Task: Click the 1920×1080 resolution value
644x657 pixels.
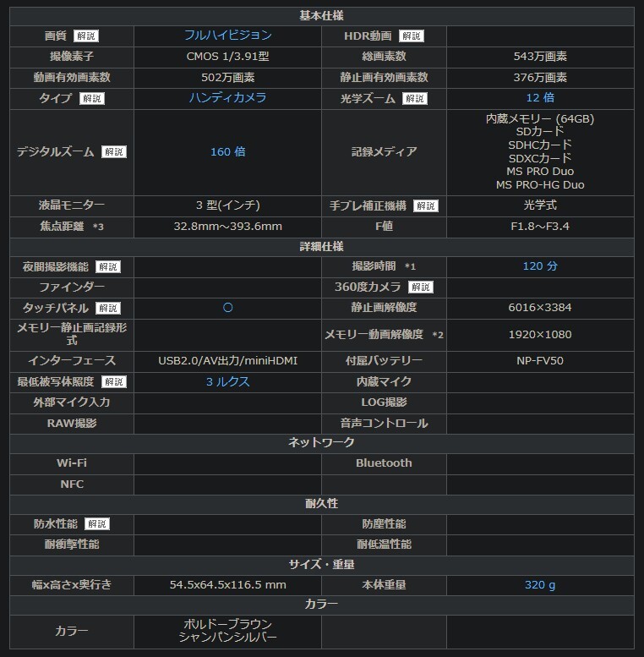Action: pyautogui.click(x=540, y=335)
